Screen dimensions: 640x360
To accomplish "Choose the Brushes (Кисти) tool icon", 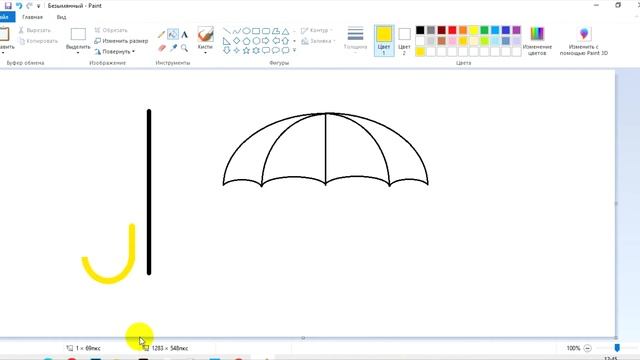I will [205, 34].
